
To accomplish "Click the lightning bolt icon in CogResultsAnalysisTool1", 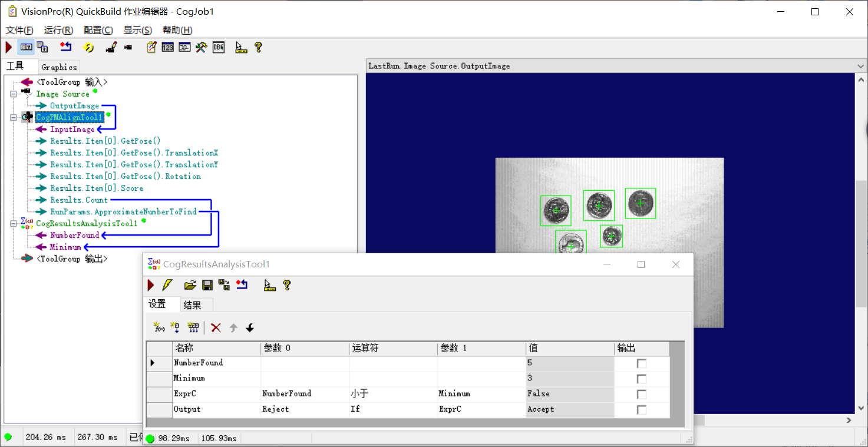I will tap(167, 286).
